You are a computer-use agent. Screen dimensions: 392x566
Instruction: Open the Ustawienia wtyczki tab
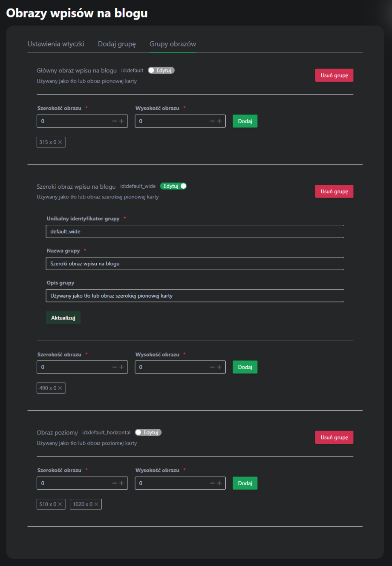[x=56, y=44]
